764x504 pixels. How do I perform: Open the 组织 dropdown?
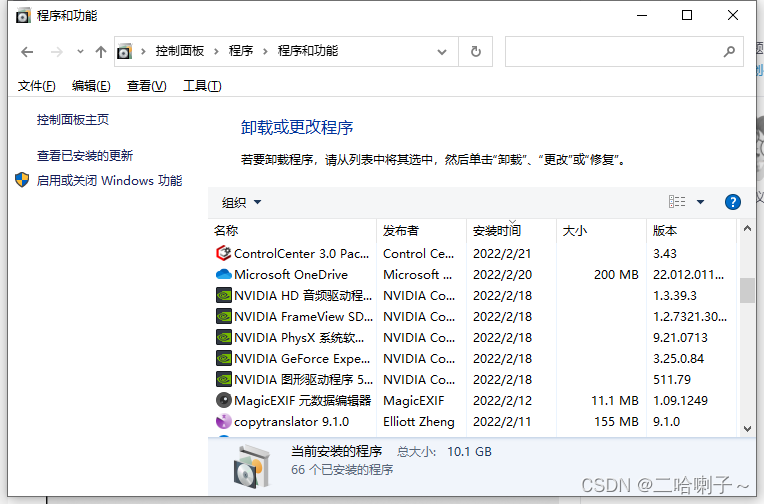click(241, 202)
